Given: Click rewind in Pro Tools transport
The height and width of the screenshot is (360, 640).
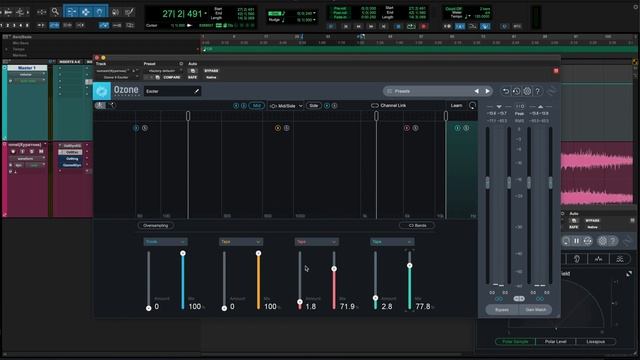Looking at the screenshot, I should pyautogui.click(x=358, y=26).
